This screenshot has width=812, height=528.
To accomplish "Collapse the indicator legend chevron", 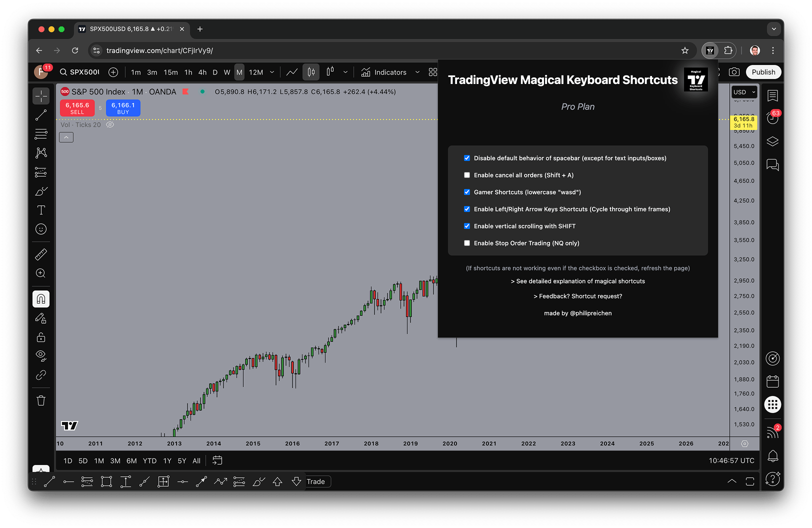I will (66, 137).
